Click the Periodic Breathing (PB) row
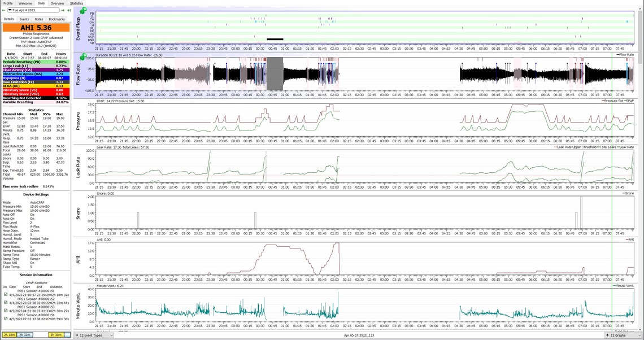 36,62
